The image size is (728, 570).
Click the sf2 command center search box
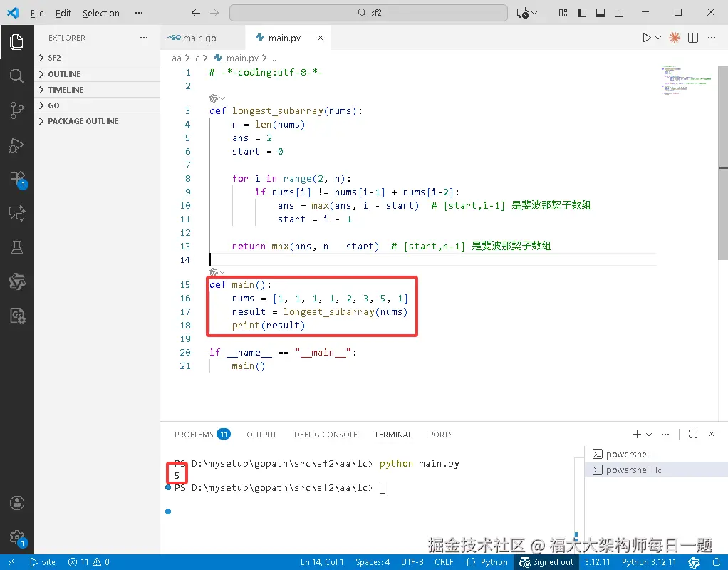[369, 13]
